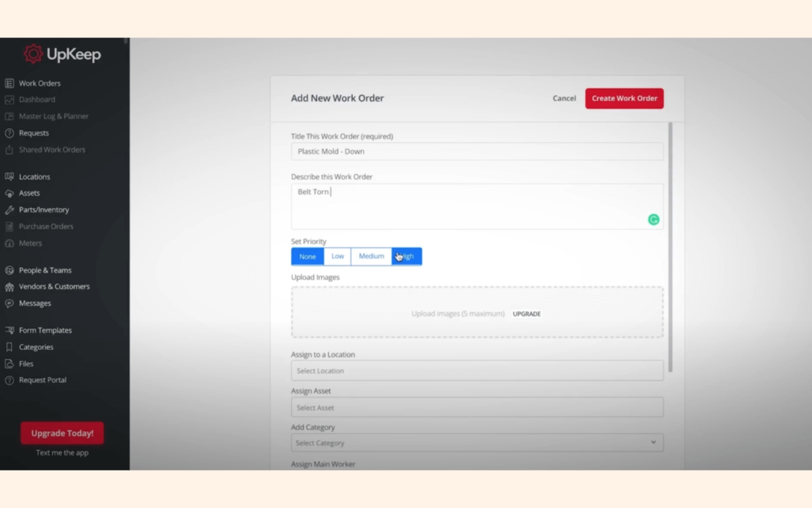Click the Parts/Inventory wrench icon
The height and width of the screenshot is (508, 812).
[9, 210]
